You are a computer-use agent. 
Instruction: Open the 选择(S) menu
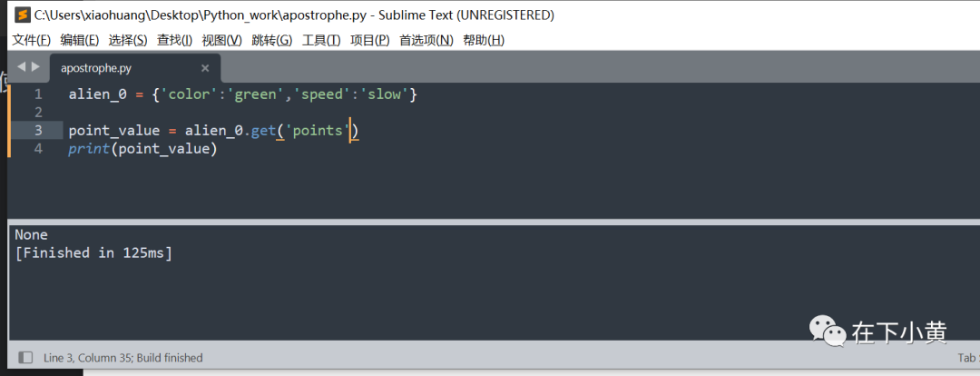coord(128,40)
